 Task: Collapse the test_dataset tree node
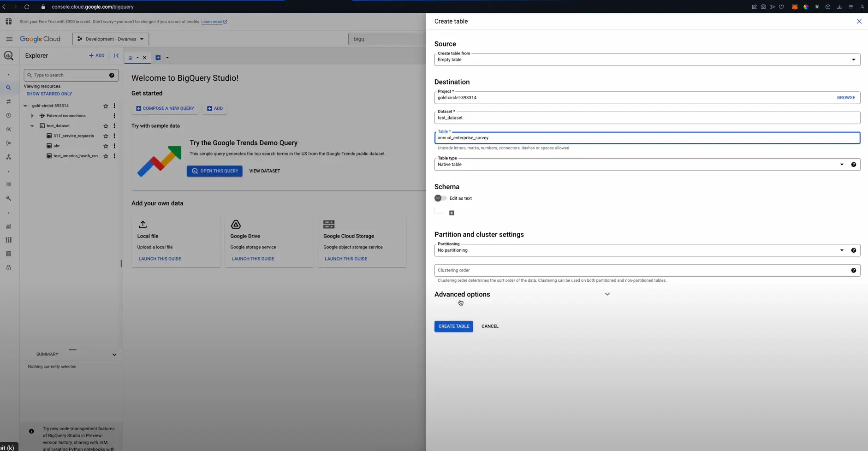point(32,126)
